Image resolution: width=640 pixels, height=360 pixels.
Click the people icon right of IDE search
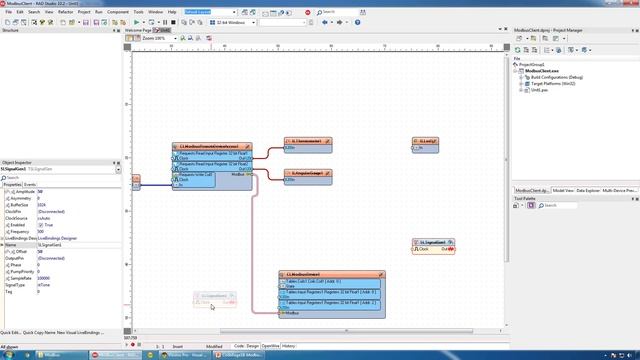pos(363,12)
